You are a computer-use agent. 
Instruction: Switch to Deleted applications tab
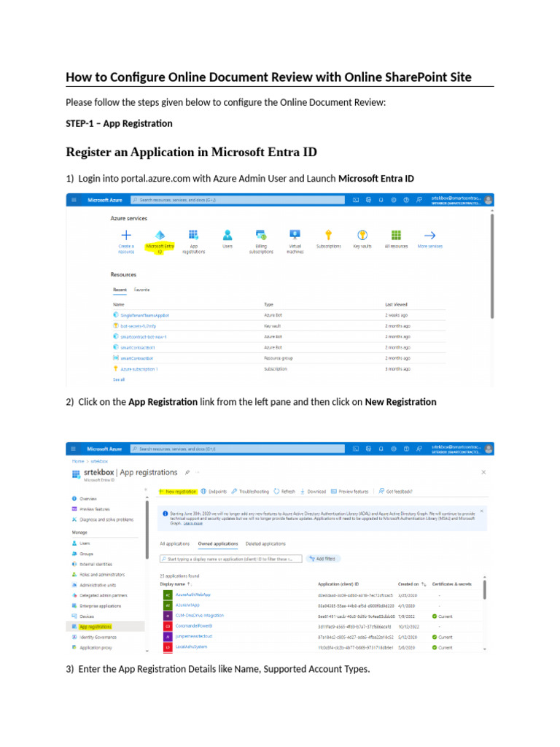coord(265,543)
